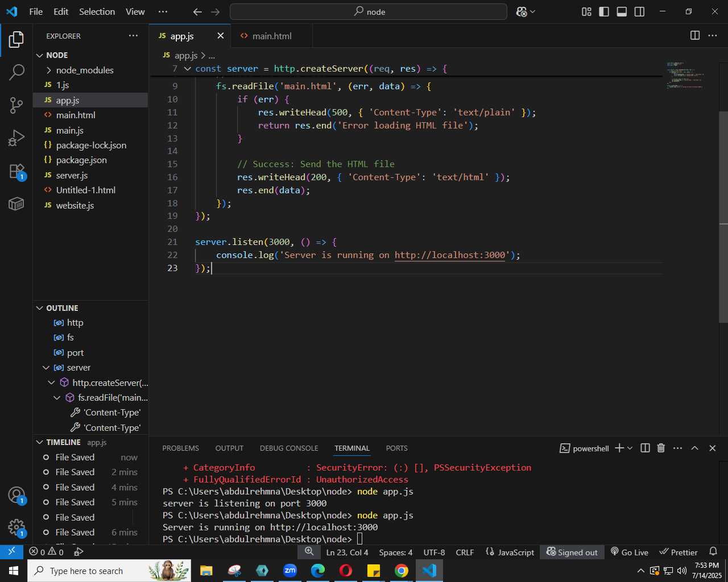Open Chrome from the taskbar

(401, 571)
